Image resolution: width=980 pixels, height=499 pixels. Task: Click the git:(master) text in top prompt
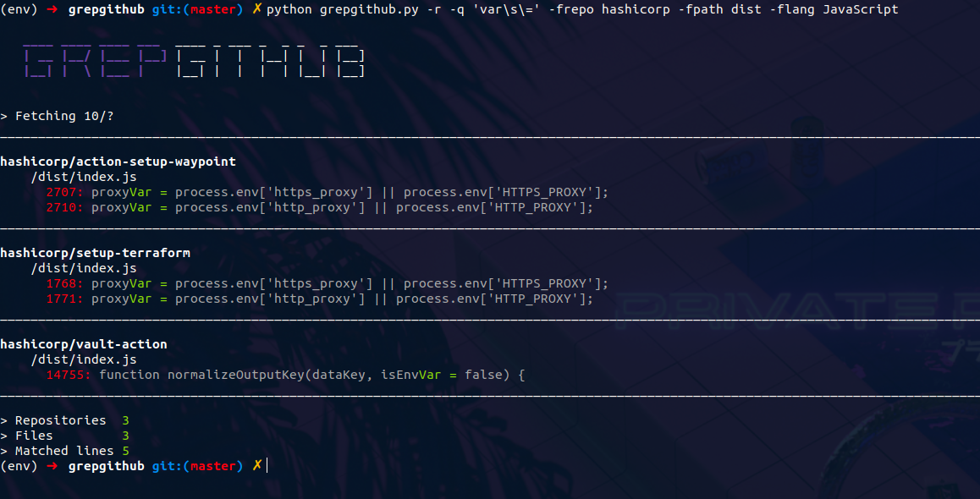pos(197,9)
